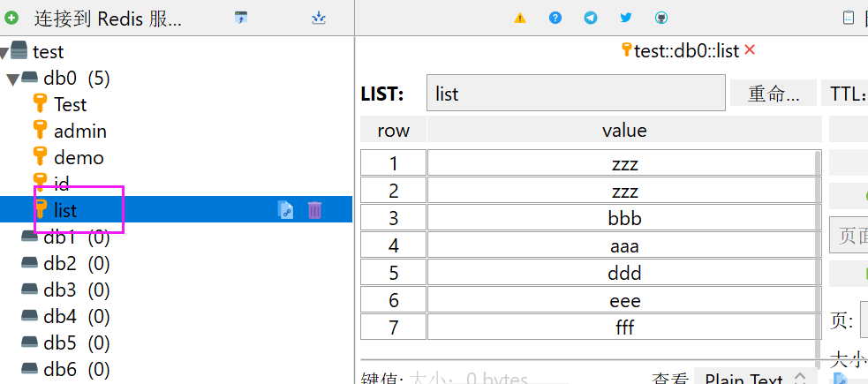Click the db3 database icon
Viewport: 868px width, 384px height.
[29, 289]
